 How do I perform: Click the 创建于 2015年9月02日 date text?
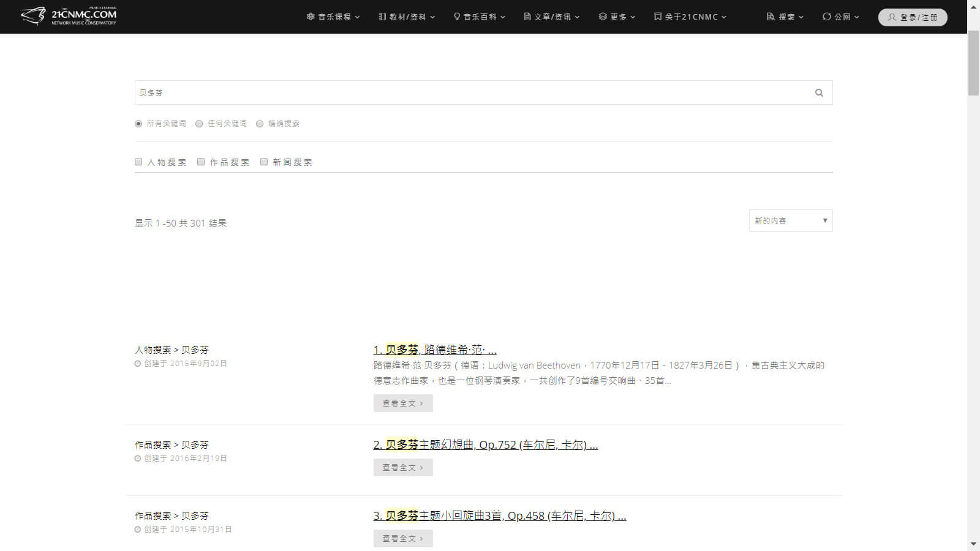click(x=186, y=364)
